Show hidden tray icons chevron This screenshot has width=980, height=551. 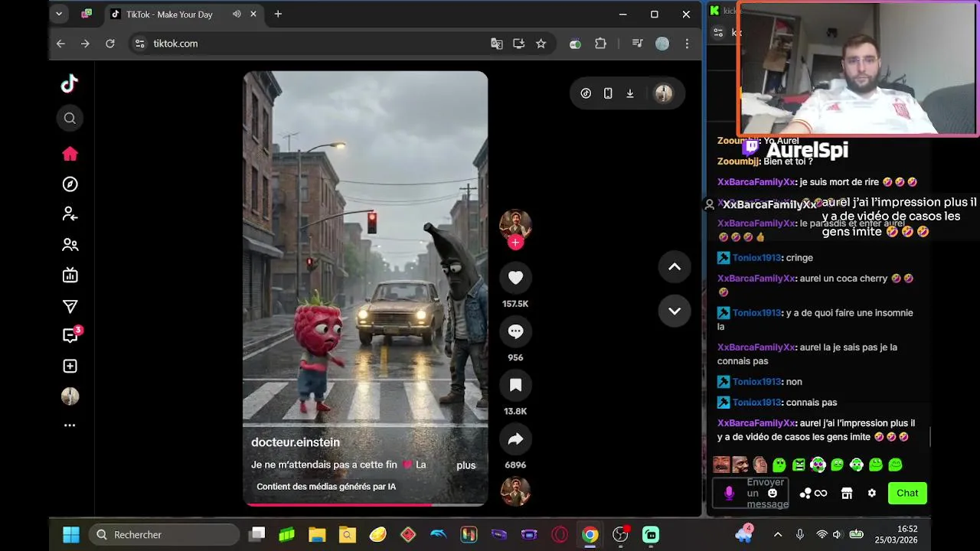click(778, 535)
